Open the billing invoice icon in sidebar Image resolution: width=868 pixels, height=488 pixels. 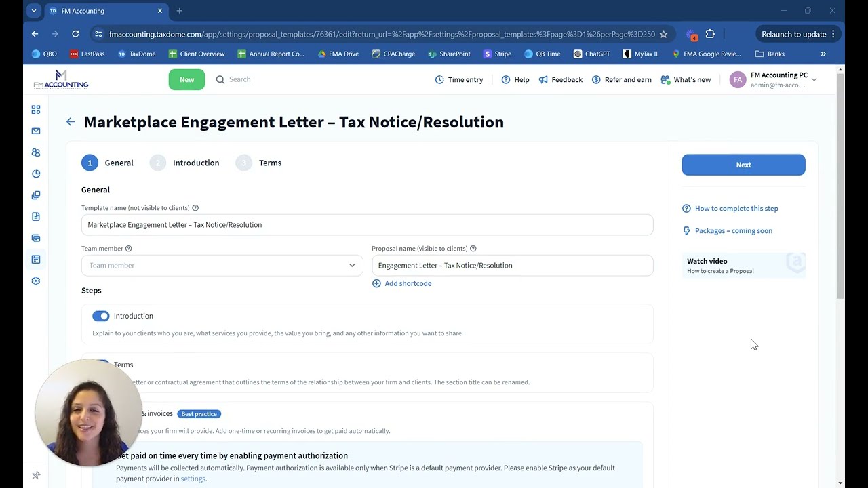36,217
